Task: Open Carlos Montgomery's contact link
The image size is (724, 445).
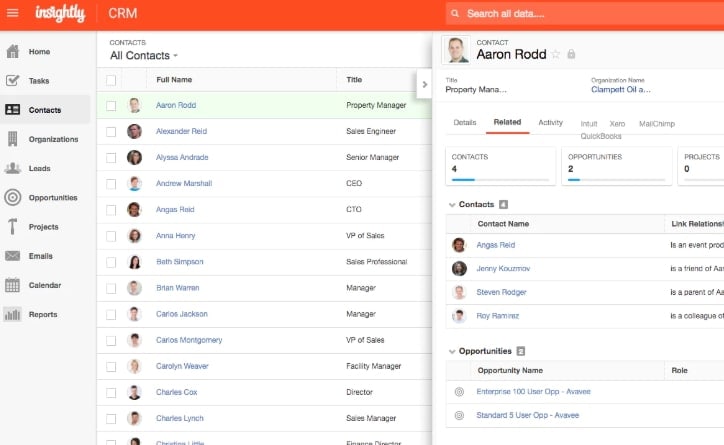Action: coord(189,340)
